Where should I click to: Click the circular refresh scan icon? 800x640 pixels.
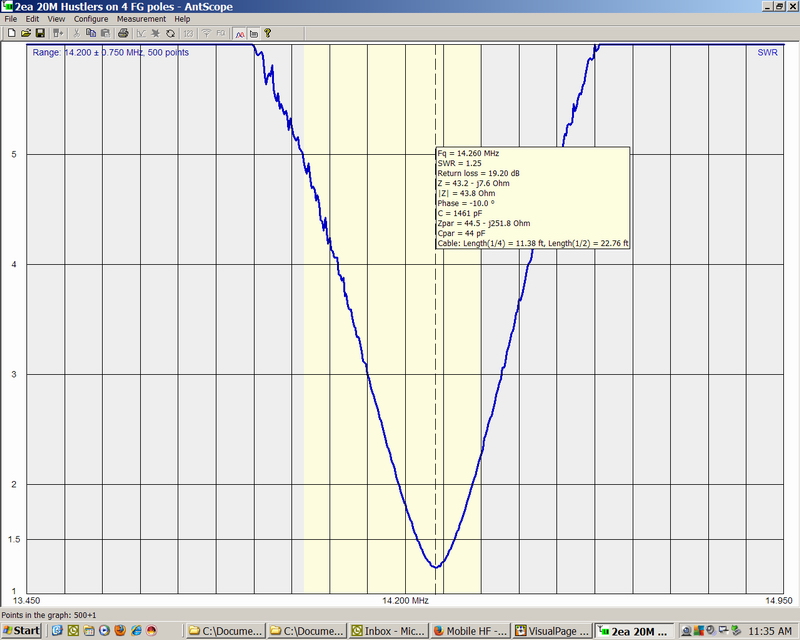pos(170,33)
